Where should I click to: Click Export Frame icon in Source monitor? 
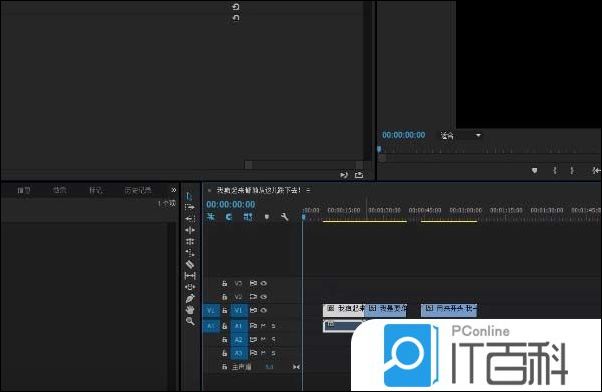pyautogui.click(x=359, y=175)
